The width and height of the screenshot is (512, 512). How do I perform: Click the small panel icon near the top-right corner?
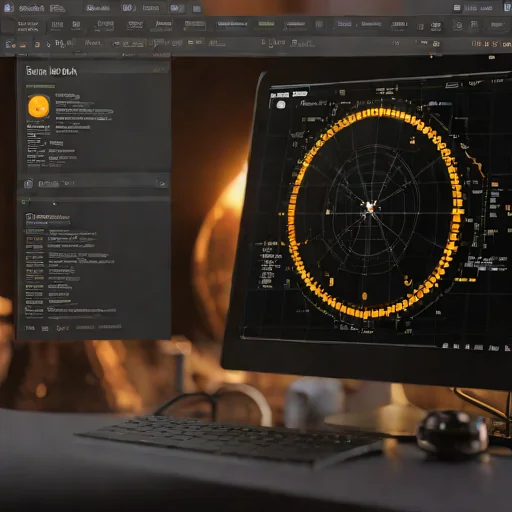tap(457, 8)
